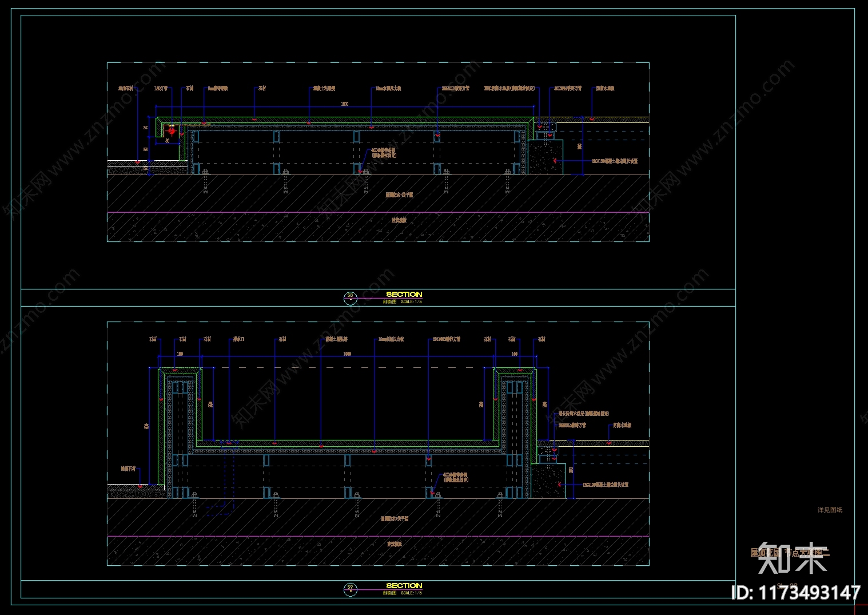This screenshot has width=868, height=615.
Task: Select the SECTION title beside marker S8
Action: tap(404, 294)
